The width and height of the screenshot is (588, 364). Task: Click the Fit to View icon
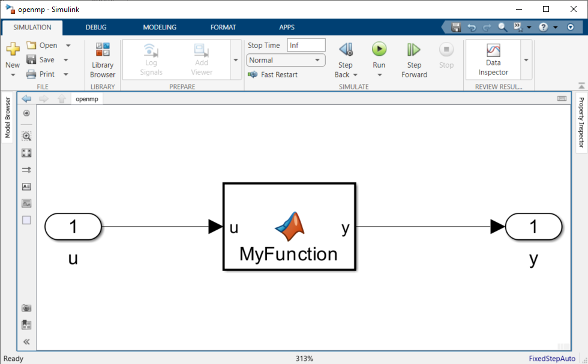point(26,153)
